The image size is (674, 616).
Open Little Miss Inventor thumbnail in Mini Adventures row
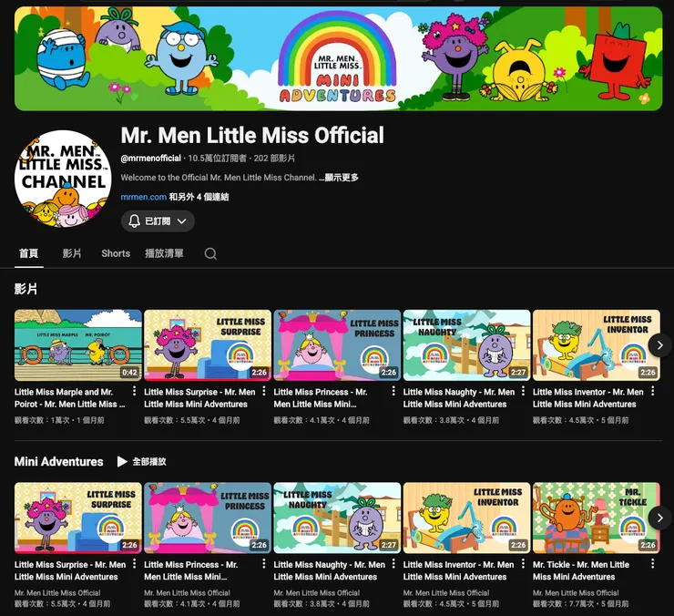click(x=467, y=518)
